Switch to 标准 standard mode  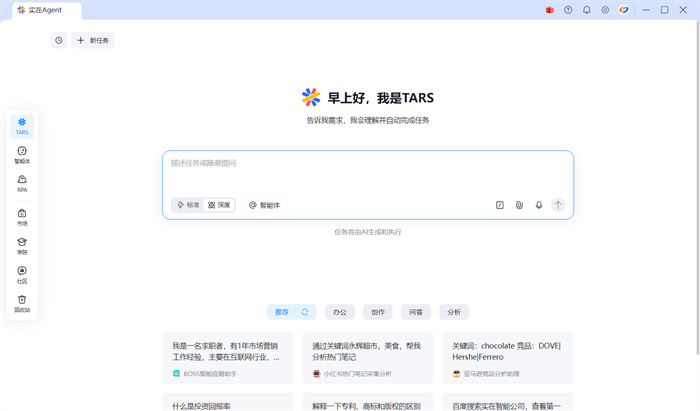coord(188,205)
